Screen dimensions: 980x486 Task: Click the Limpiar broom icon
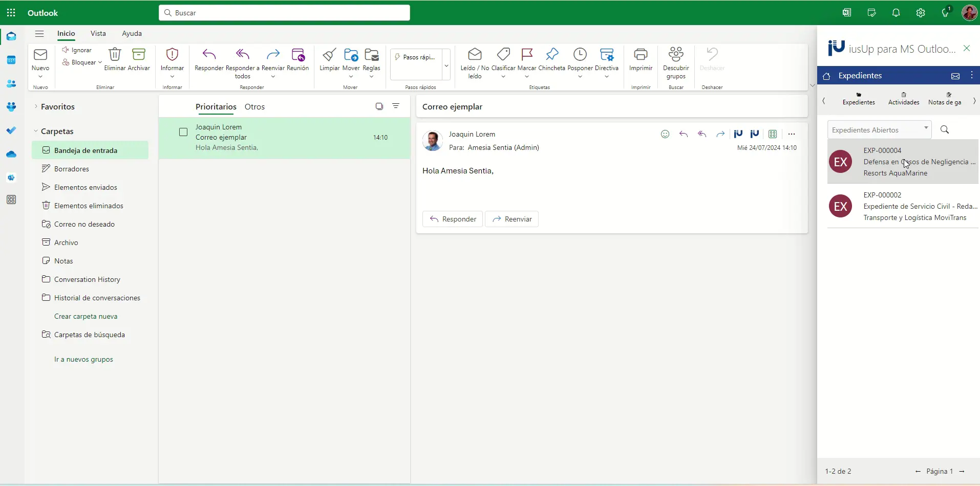pos(329,55)
